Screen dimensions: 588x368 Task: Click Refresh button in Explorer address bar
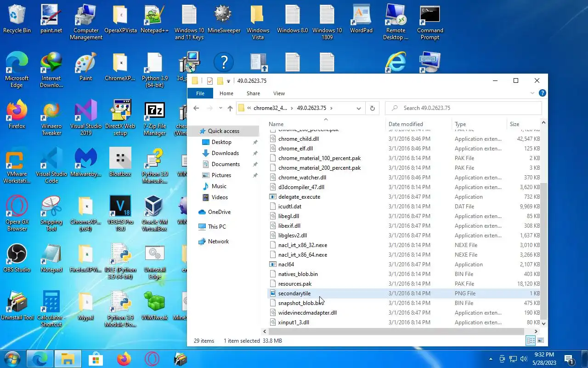coord(373,109)
